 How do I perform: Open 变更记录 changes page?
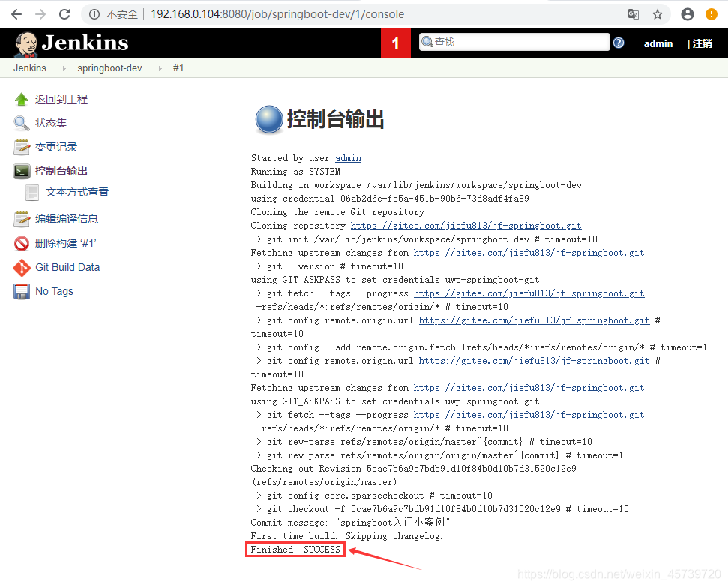point(56,147)
